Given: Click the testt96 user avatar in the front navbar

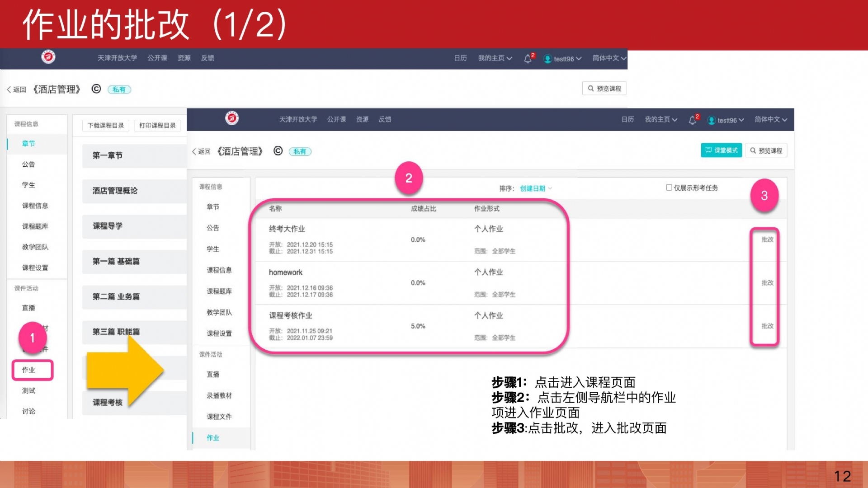Looking at the screenshot, I should (712, 120).
